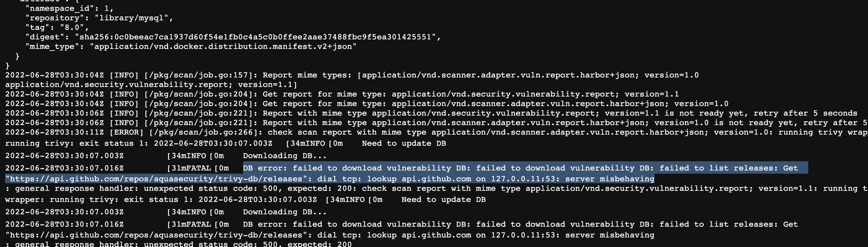This screenshot has width=868, height=247.
Task: Click the sha256 digest value
Action: click(255, 37)
